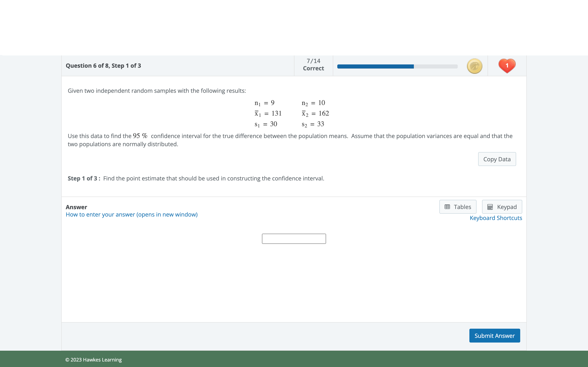Click the 95 % confidence level text
This screenshot has width=588, height=367.
[x=140, y=136]
